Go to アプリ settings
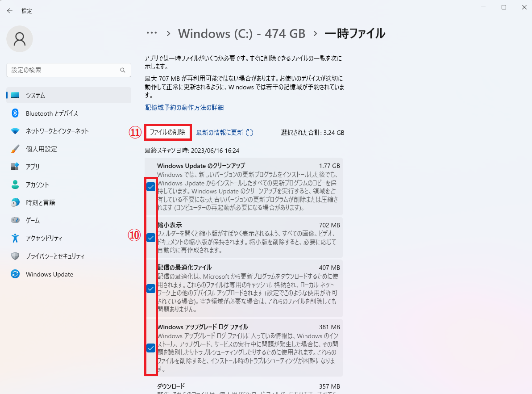Screen dimensions: 532x394 click(69, 167)
